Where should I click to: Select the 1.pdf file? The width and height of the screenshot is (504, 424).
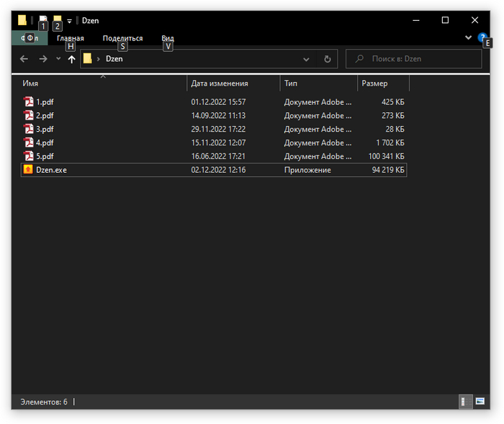click(45, 102)
